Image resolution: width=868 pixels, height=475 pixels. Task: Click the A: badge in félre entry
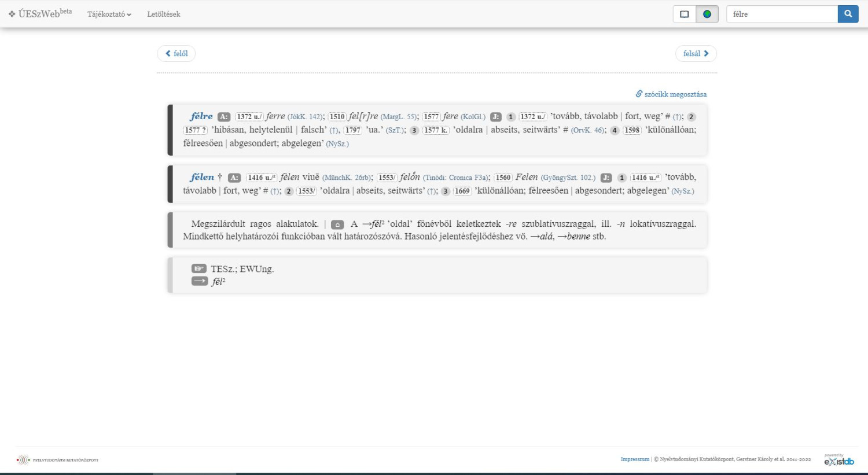coord(223,117)
